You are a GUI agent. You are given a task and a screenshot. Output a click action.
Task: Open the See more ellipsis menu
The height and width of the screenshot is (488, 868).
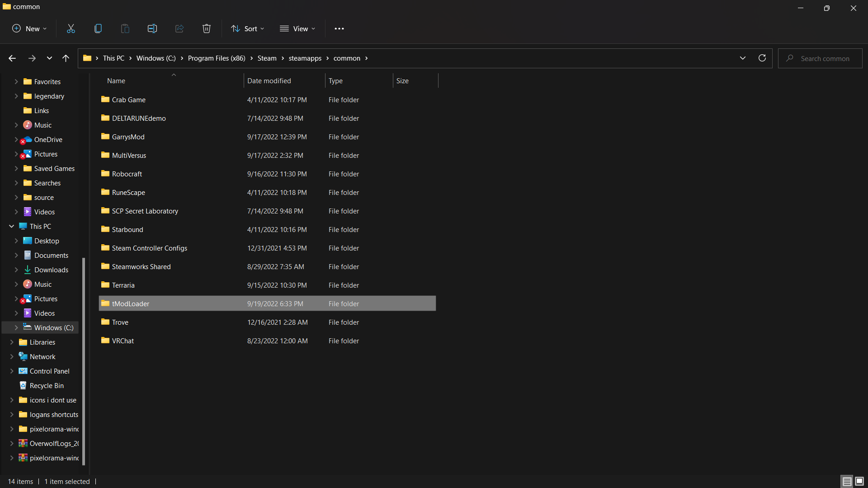pos(339,28)
